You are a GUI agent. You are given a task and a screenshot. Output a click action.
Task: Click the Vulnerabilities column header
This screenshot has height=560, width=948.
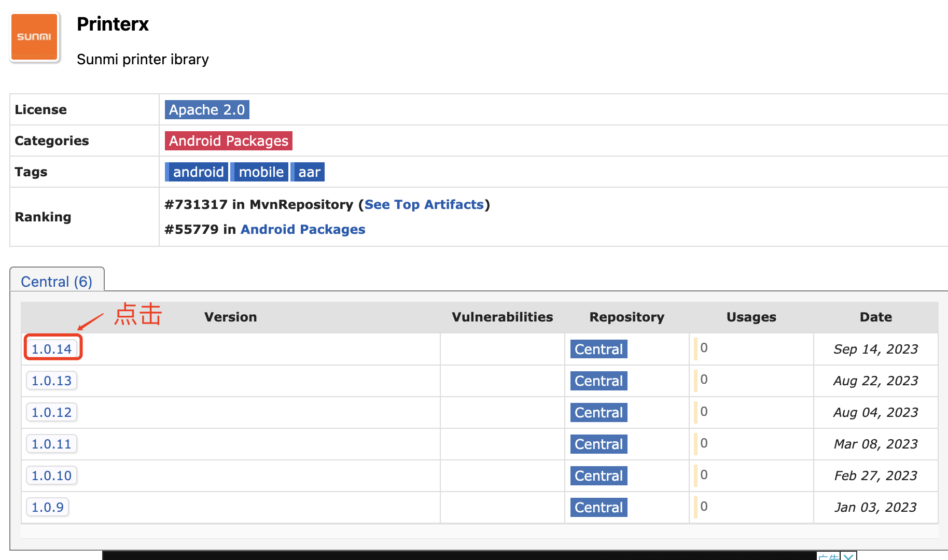click(503, 317)
